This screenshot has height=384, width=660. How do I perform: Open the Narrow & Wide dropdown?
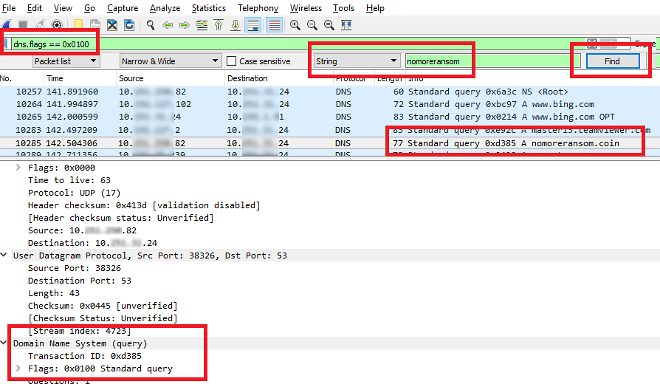(x=170, y=61)
